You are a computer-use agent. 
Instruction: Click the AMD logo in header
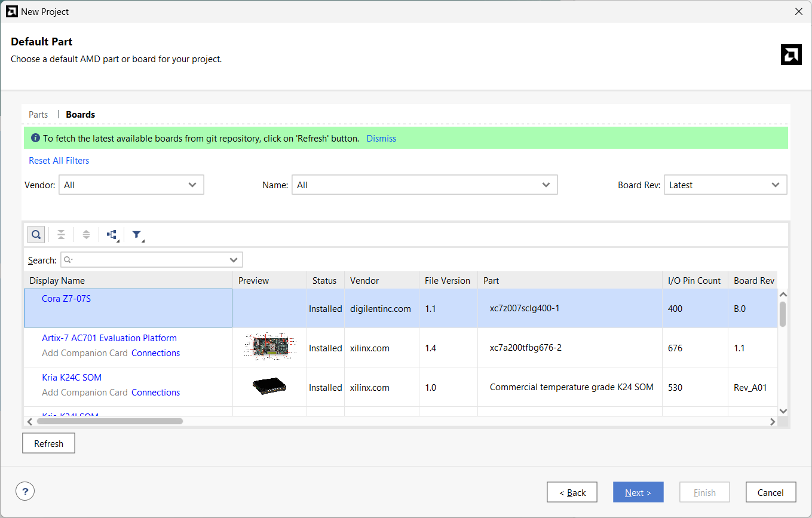(791, 54)
